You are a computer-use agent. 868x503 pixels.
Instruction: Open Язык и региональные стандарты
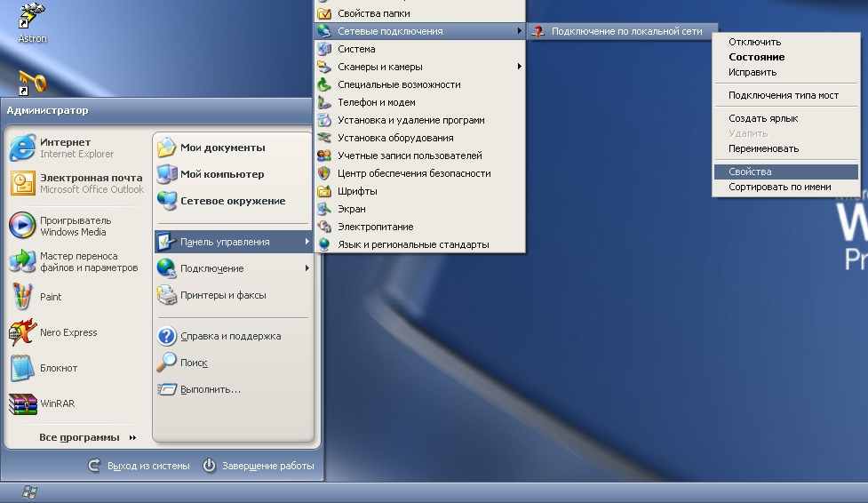(419, 244)
